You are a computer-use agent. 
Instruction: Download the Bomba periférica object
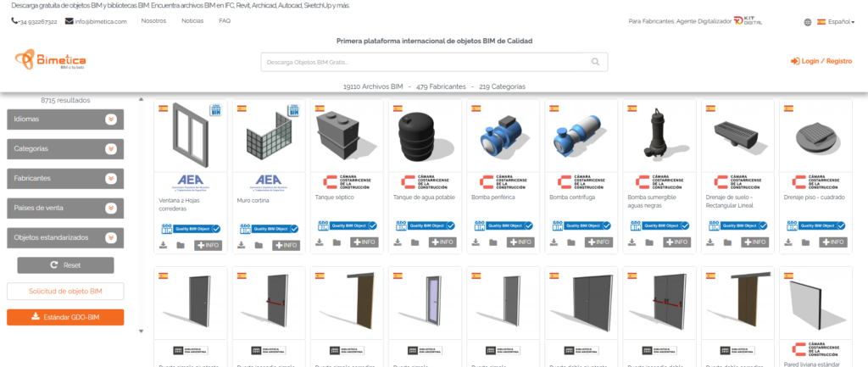tap(476, 242)
